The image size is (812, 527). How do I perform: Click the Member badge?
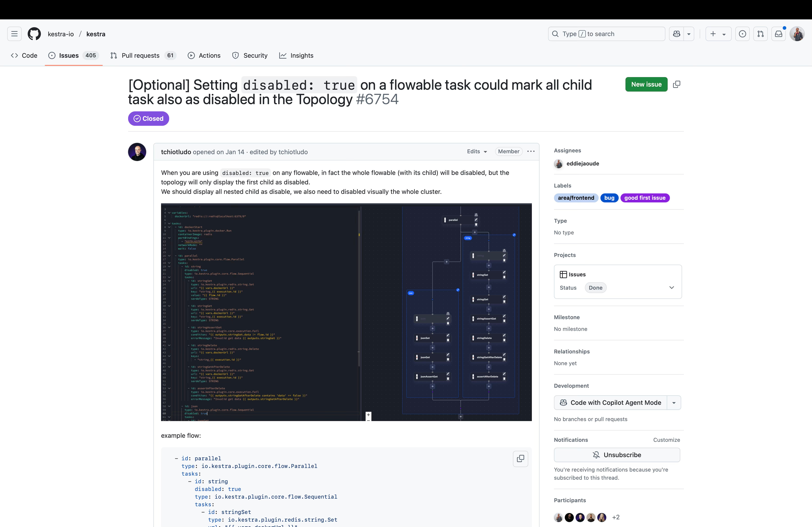point(508,151)
